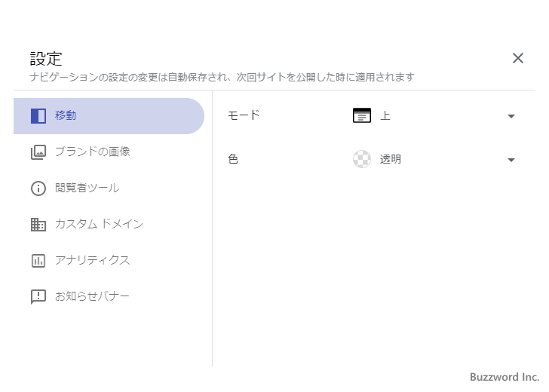This screenshot has width=549, height=392.
Task: Click the viewer tools info icon
Action: [38, 188]
